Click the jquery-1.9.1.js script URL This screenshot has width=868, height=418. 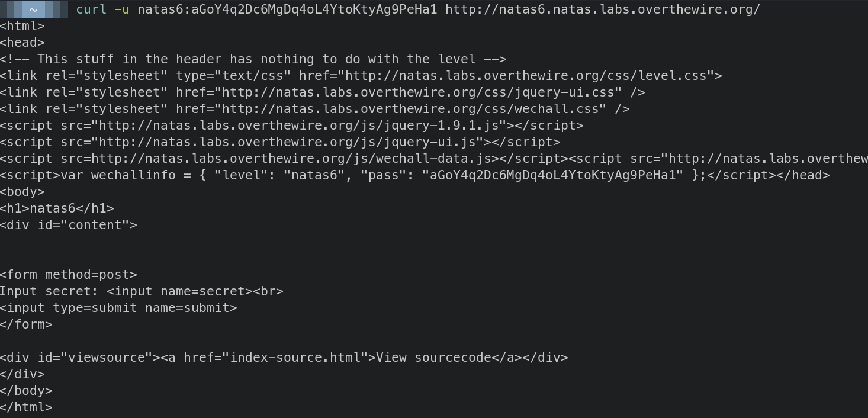click(303, 126)
